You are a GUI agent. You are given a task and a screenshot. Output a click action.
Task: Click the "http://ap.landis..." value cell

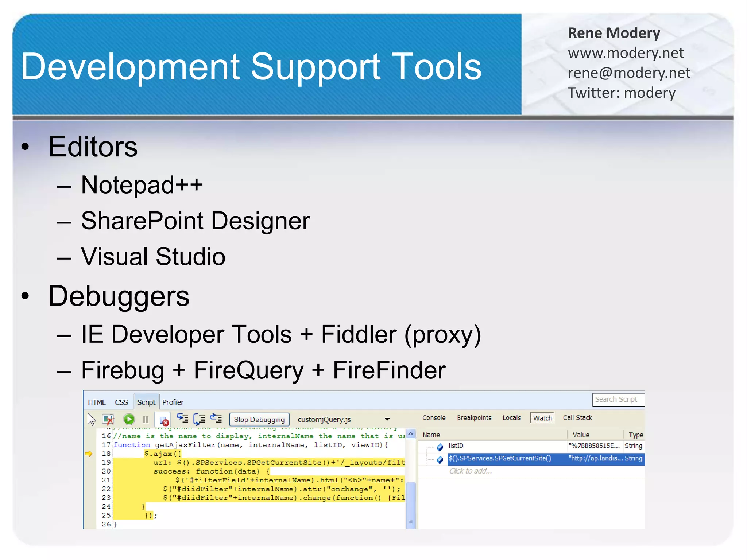[x=595, y=459]
